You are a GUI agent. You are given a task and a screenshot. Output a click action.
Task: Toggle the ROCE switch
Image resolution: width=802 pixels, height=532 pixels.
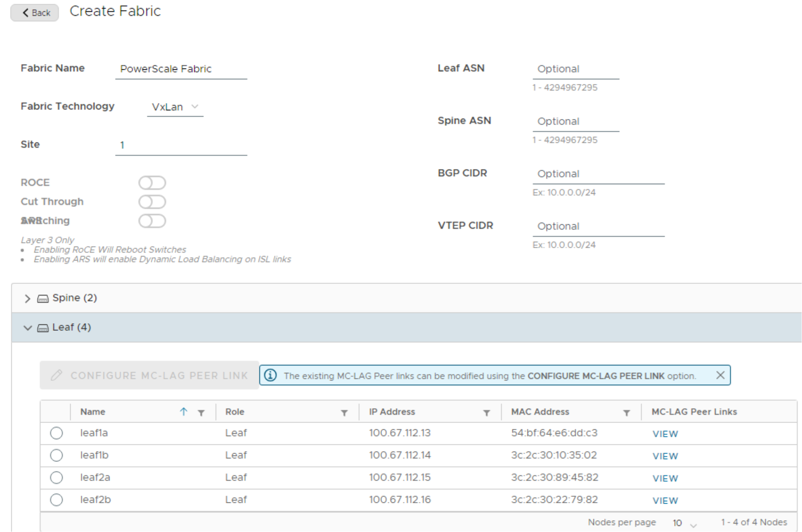coord(152,183)
